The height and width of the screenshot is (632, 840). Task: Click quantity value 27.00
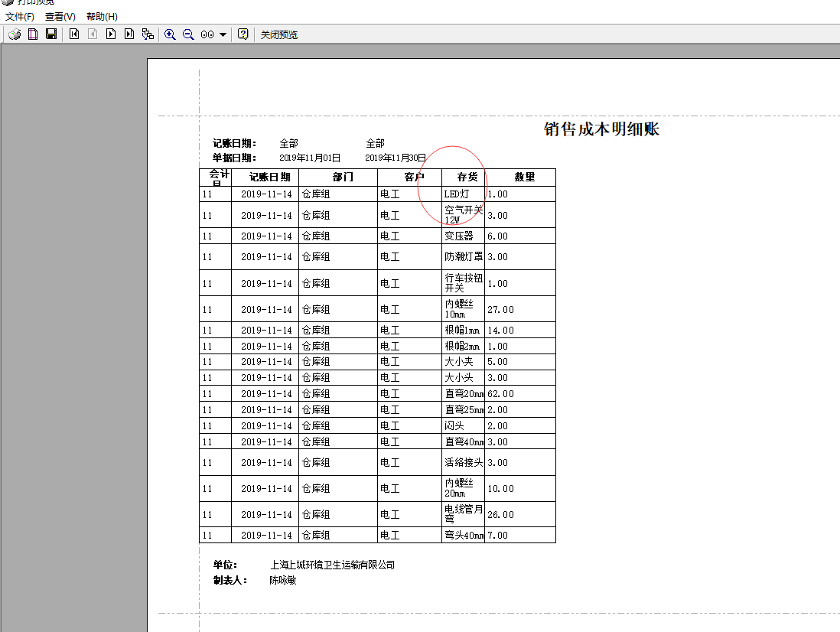[500, 310]
